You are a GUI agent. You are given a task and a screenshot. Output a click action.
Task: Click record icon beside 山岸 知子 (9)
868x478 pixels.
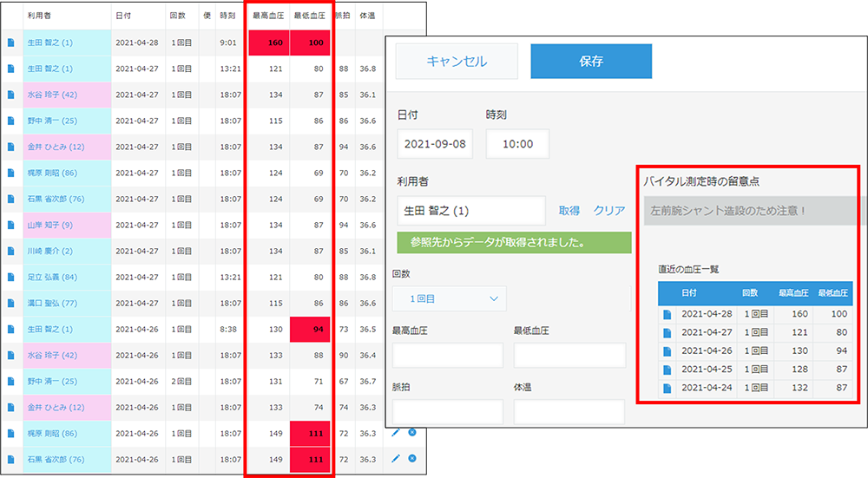point(11,226)
